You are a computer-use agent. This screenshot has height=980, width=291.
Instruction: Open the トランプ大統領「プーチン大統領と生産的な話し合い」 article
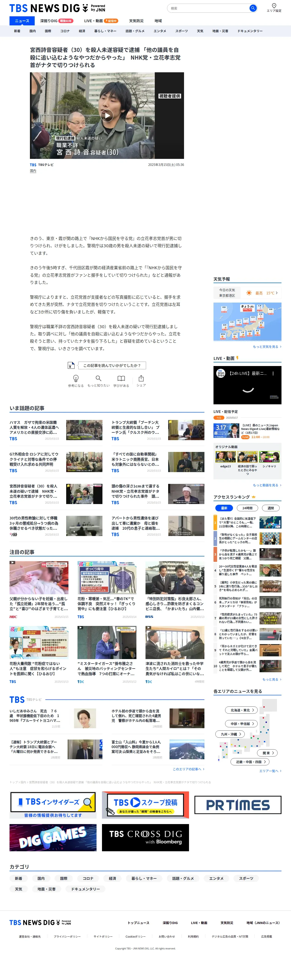point(158,430)
